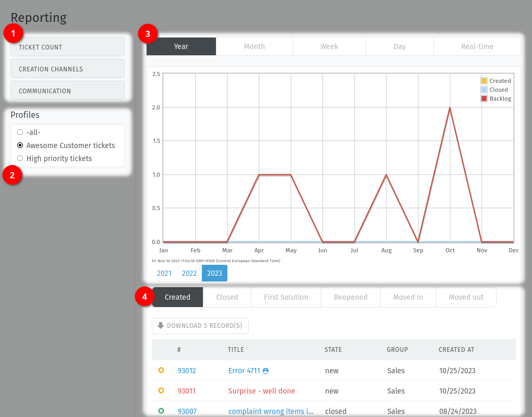Select Awesome Customer tickets profile
The height and width of the screenshot is (417, 532).
20,145
